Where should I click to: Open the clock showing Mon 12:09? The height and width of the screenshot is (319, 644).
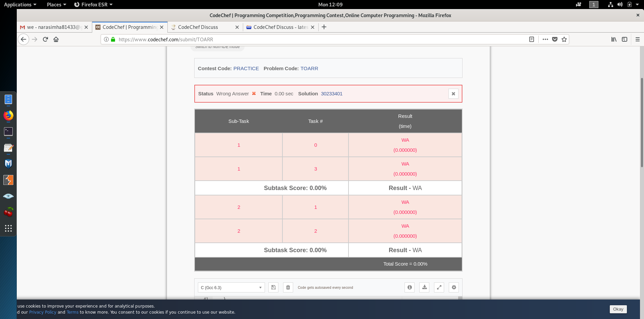tap(330, 4)
